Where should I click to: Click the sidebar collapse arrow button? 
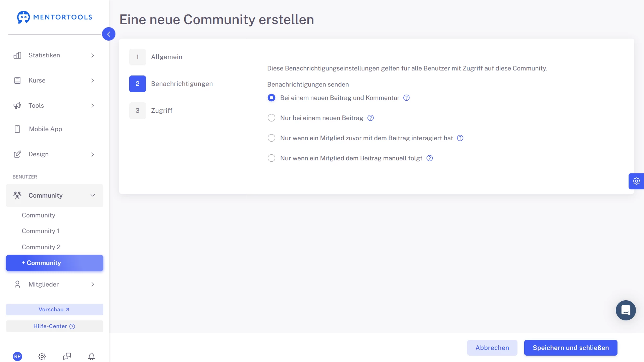pos(109,34)
